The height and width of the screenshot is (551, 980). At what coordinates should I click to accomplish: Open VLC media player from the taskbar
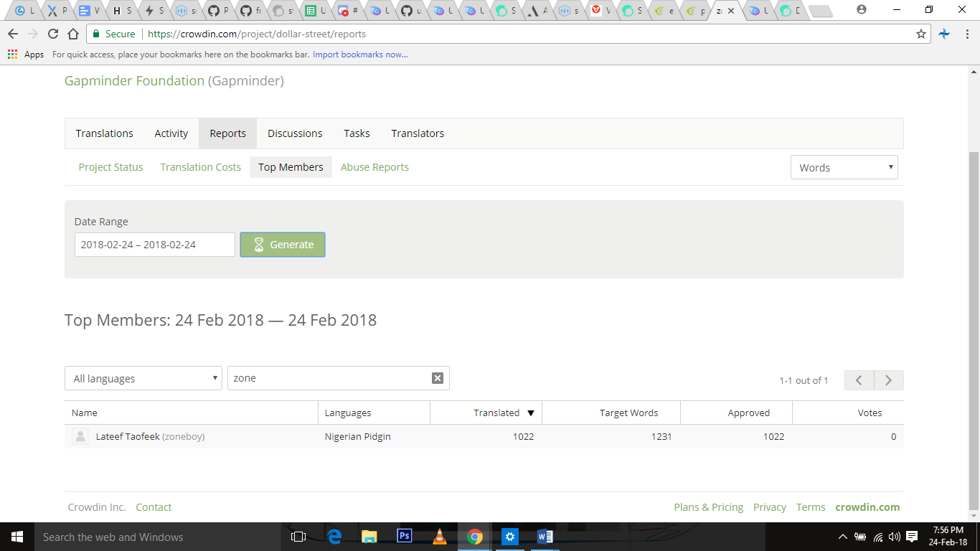click(440, 537)
